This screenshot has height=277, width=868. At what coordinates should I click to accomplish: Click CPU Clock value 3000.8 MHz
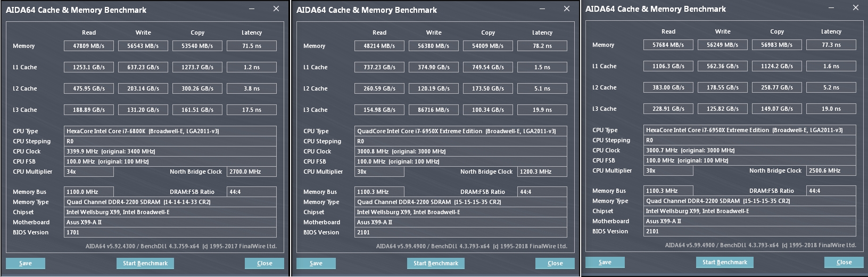[461, 151]
